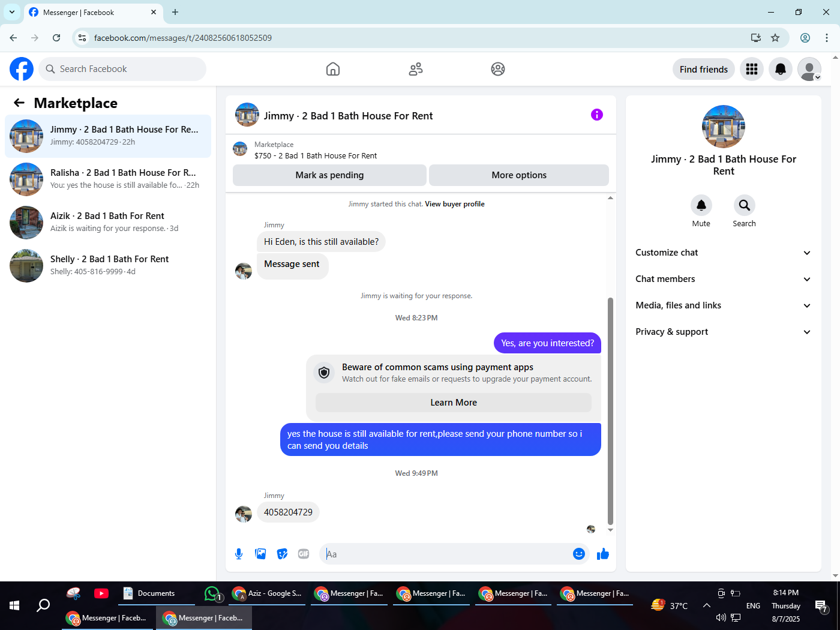
Task: Open Chrome's three-dot menu
Action: [x=827, y=38]
